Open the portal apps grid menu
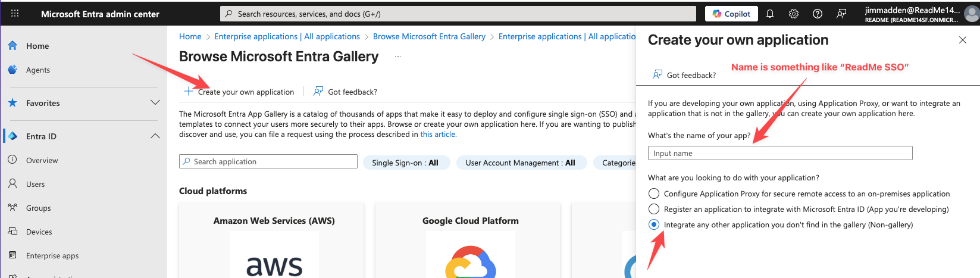980x278 pixels. pos(15,14)
